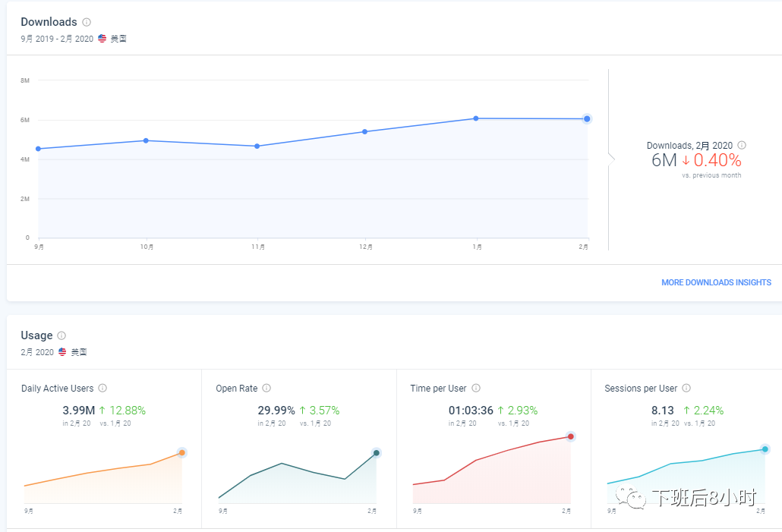Click cyan endpoint of Sessions per User chart
Screen dimensions: 782x532
[765, 449]
